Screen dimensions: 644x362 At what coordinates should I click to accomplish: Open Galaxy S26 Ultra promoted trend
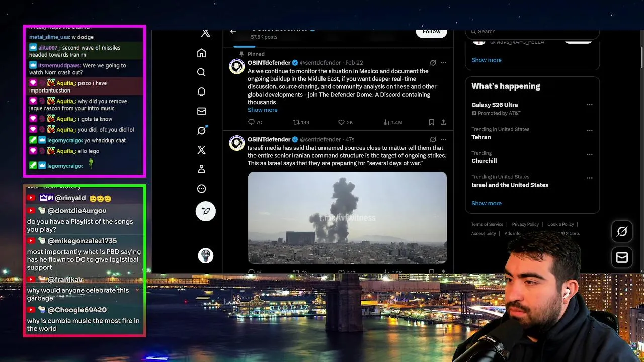tap(495, 105)
